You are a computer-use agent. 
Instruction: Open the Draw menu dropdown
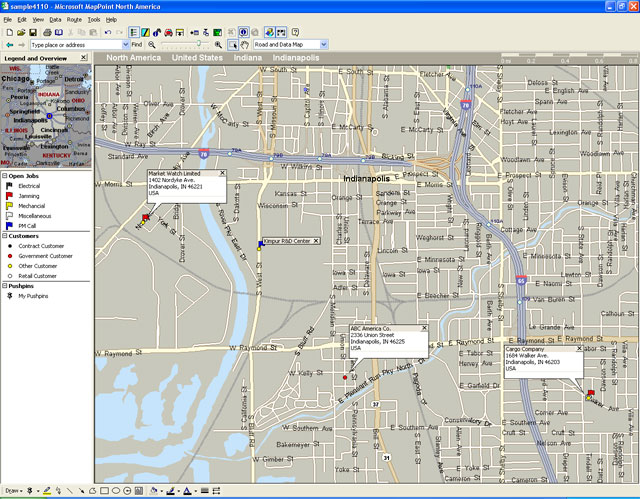pyautogui.click(x=13, y=491)
